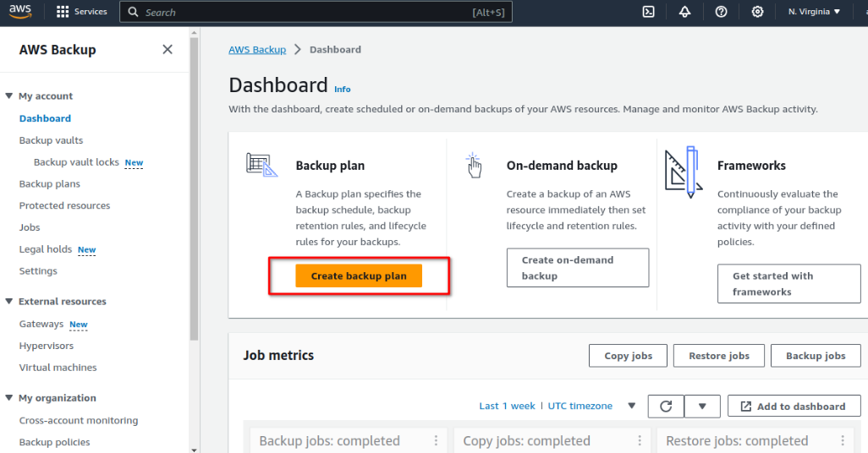This screenshot has height=453, width=868.
Task: Open the time range dropdown beside UTC timezone
Action: pos(632,406)
